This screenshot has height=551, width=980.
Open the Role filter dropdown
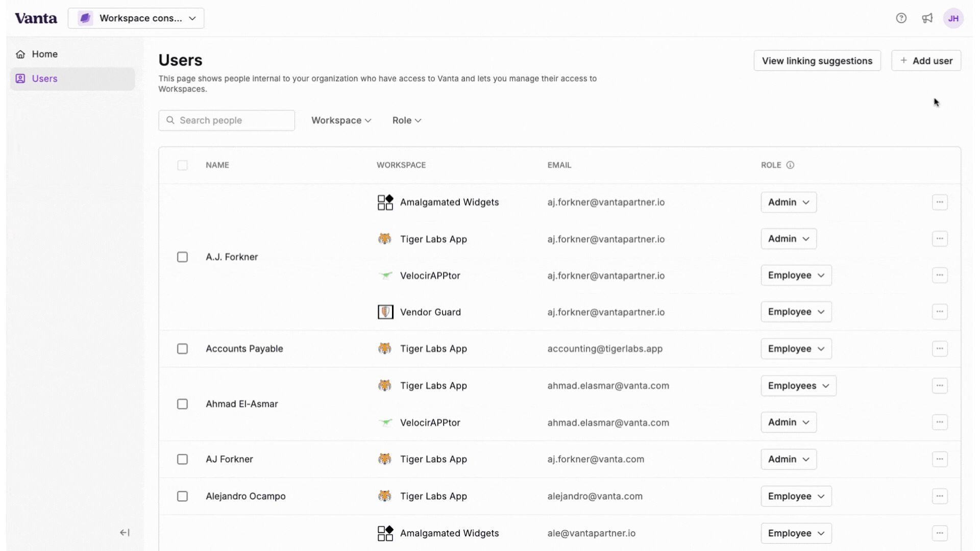pos(407,120)
